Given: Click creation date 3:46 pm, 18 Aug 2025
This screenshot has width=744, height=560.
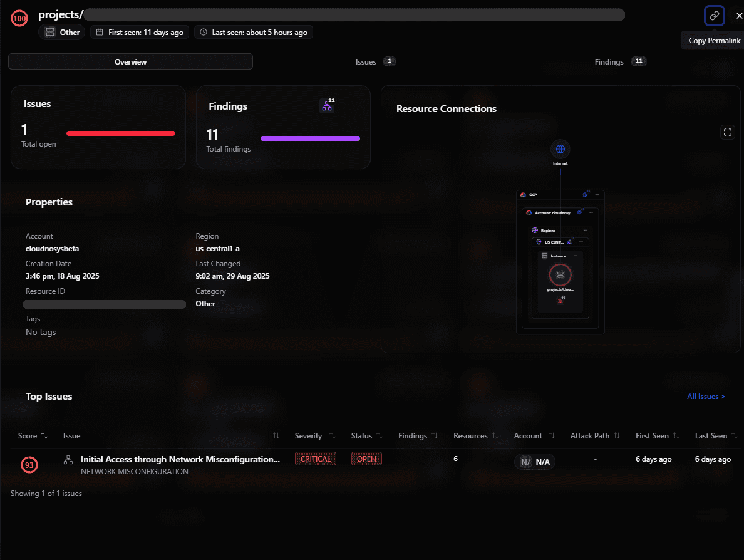Looking at the screenshot, I should click(62, 277).
